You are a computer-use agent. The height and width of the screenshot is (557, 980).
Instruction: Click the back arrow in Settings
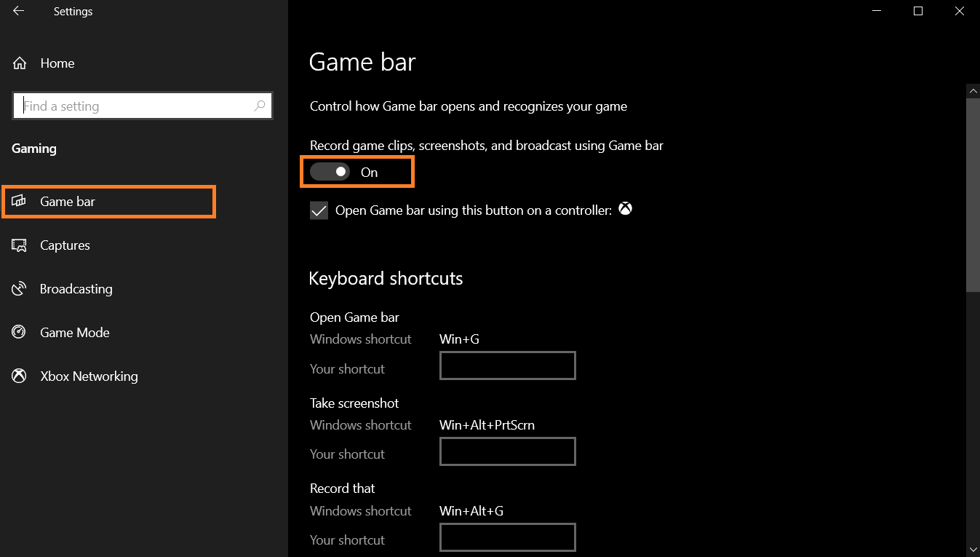[x=18, y=11]
